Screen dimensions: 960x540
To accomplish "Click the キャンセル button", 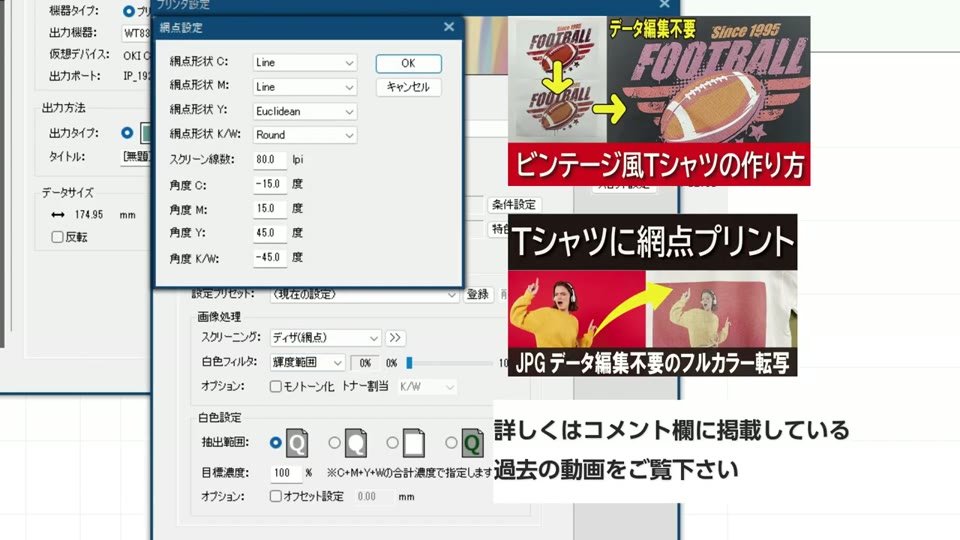I will pos(408,87).
